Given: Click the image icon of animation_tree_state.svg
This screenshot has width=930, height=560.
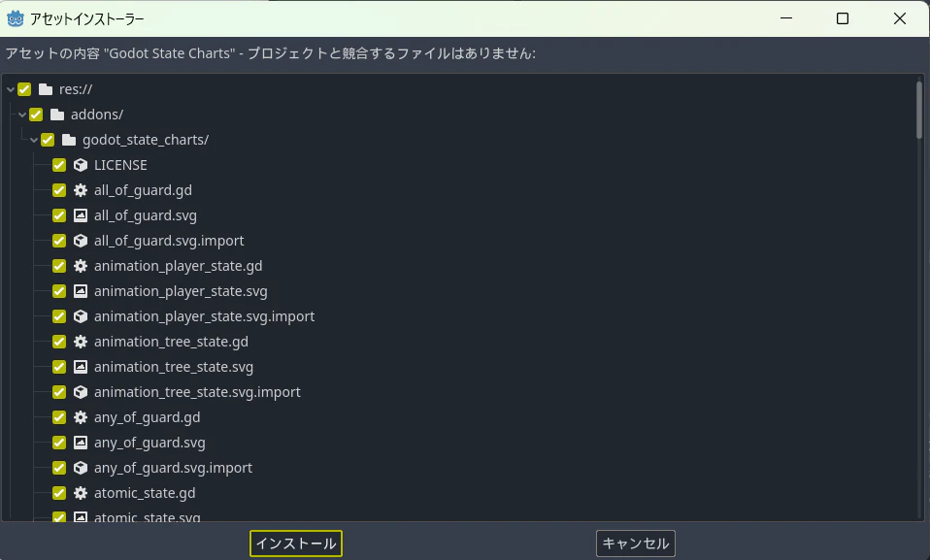Looking at the screenshot, I should tap(81, 367).
